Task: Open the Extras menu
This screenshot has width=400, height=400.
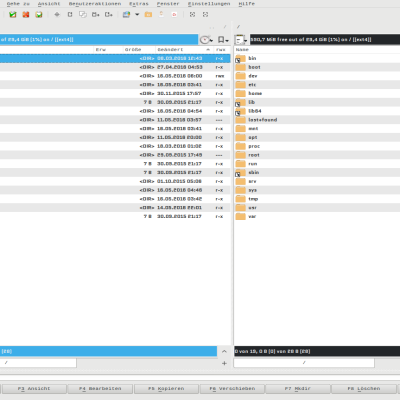Action: pos(139,4)
